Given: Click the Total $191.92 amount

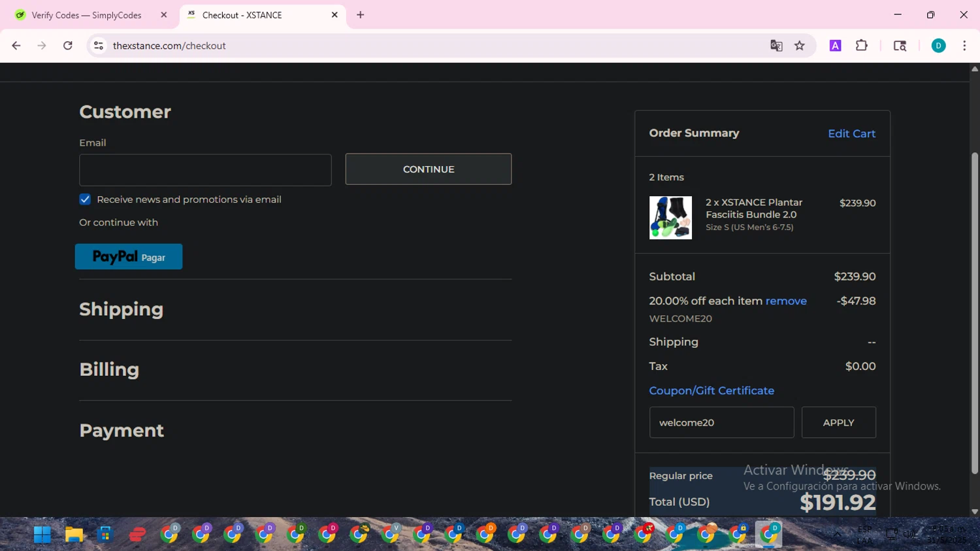Looking at the screenshot, I should click(x=838, y=502).
